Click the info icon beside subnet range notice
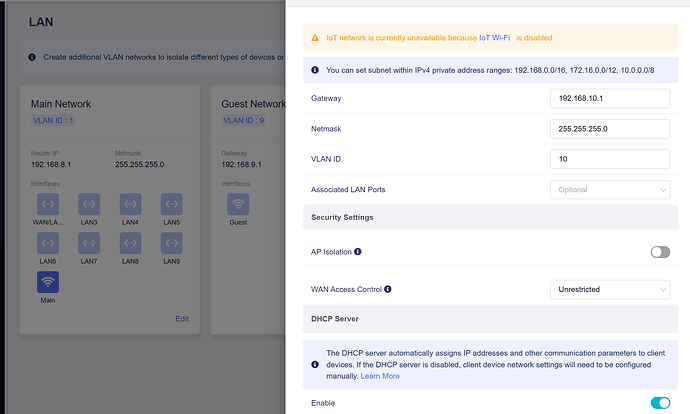The image size is (690, 414). pyautogui.click(x=315, y=70)
